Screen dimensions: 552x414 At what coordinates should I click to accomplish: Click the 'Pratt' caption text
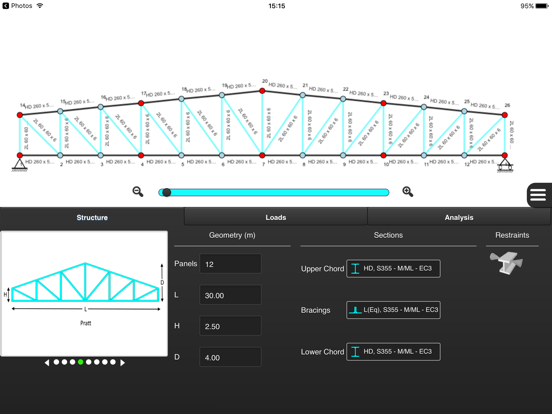click(x=86, y=323)
